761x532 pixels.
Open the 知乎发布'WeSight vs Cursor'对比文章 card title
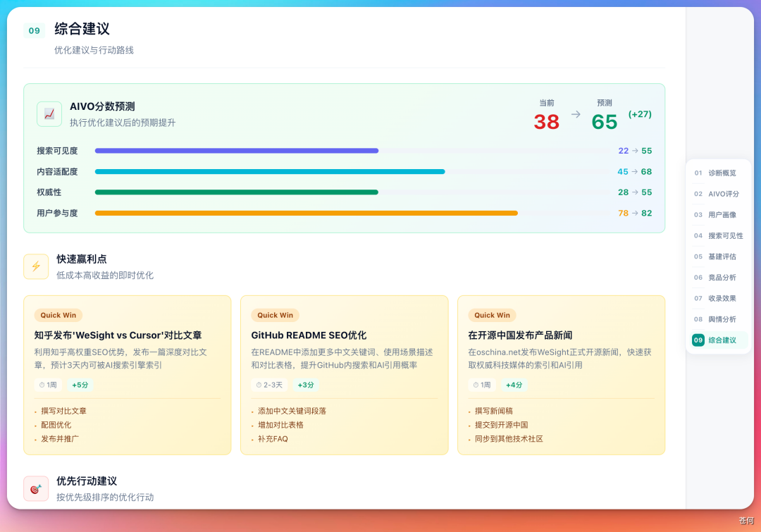point(118,335)
